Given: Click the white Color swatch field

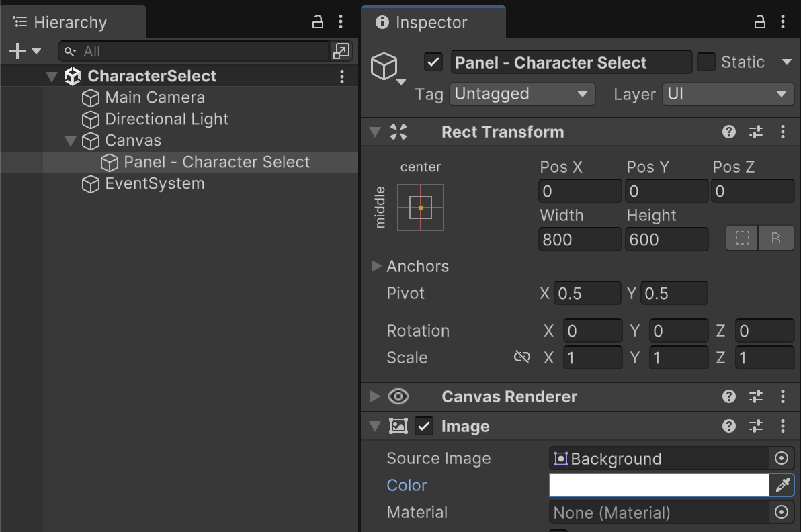Looking at the screenshot, I should click(659, 485).
